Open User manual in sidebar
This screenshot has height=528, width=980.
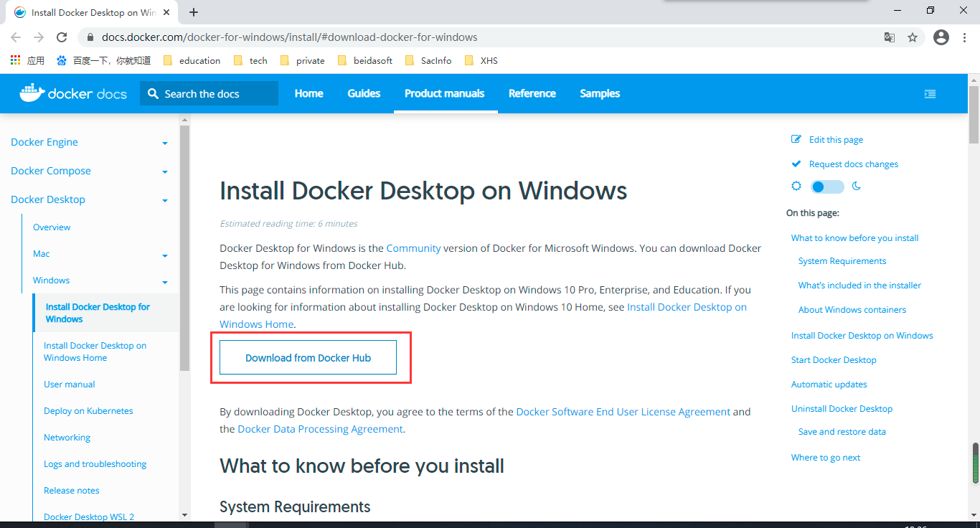(70, 384)
